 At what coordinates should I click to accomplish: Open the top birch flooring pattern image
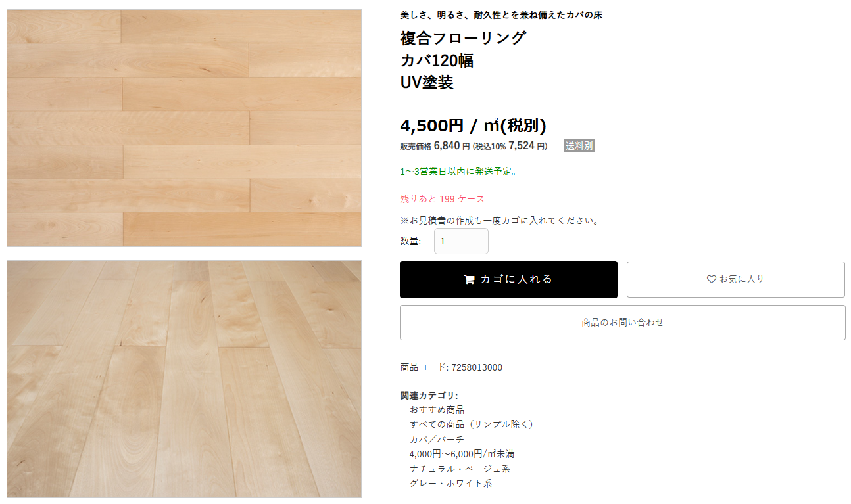pyautogui.click(x=184, y=128)
